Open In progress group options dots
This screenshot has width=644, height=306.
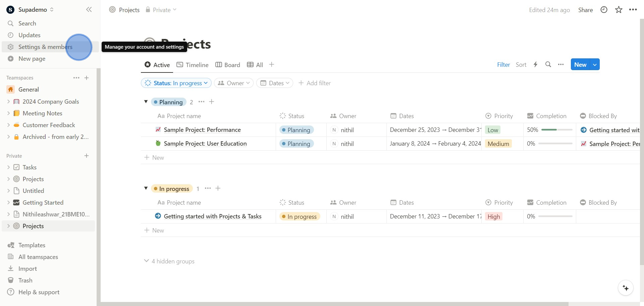(208, 188)
